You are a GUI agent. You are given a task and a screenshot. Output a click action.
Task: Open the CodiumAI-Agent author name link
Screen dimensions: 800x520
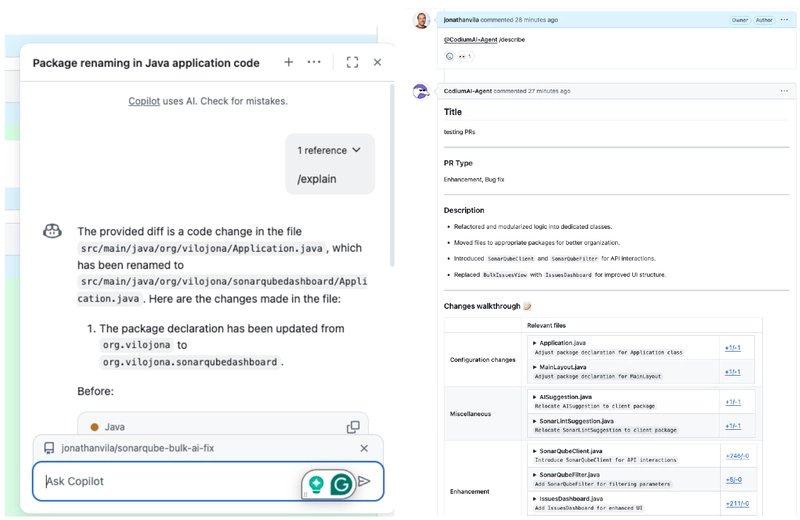pyautogui.click(x=468, y=91)
